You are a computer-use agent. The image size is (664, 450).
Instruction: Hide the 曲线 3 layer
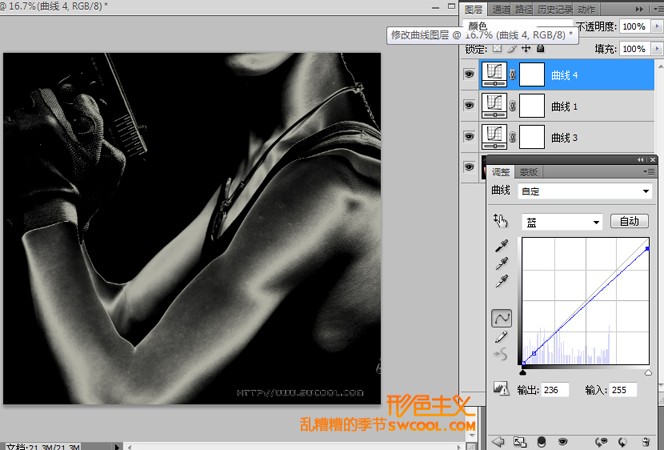(x=469, y=136)
